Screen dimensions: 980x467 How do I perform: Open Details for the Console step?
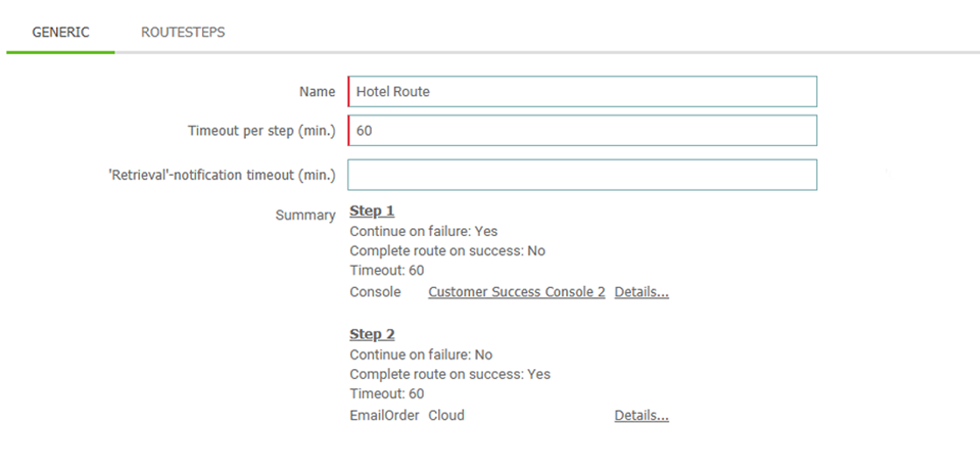[x=642, y=292]
